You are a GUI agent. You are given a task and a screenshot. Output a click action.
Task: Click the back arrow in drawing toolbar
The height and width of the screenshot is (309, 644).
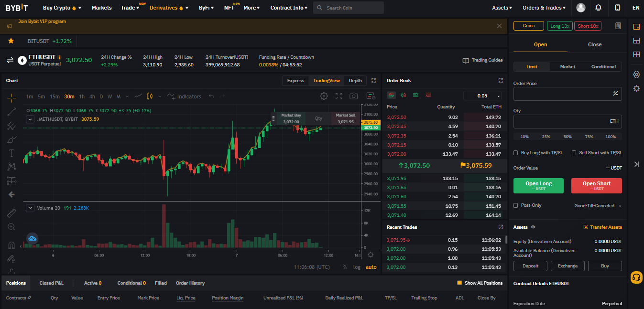[x=11, y=194]
